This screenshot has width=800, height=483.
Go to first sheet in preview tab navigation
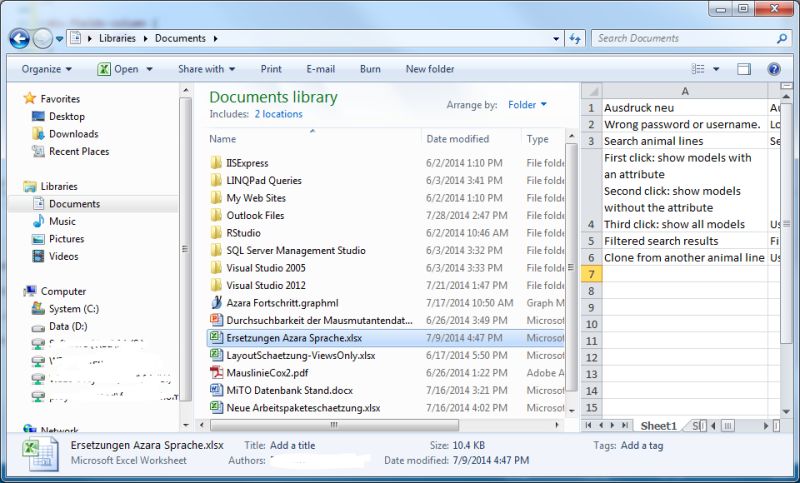588,425
